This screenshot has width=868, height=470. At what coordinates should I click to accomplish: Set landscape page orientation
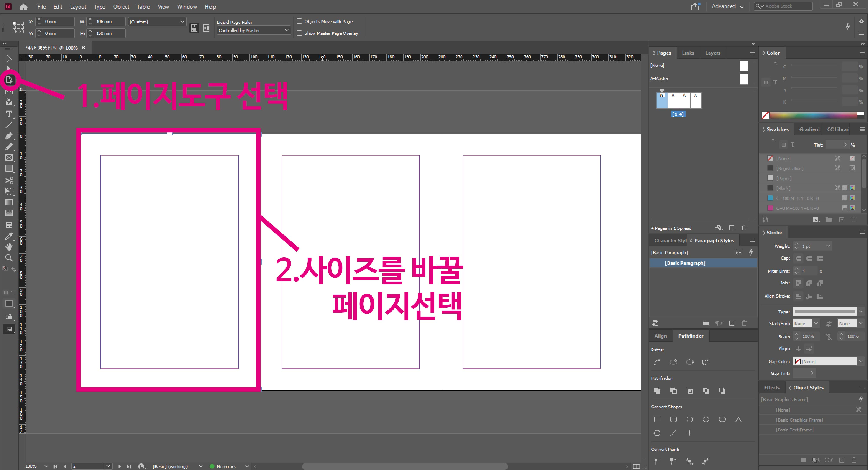(206, 28)
